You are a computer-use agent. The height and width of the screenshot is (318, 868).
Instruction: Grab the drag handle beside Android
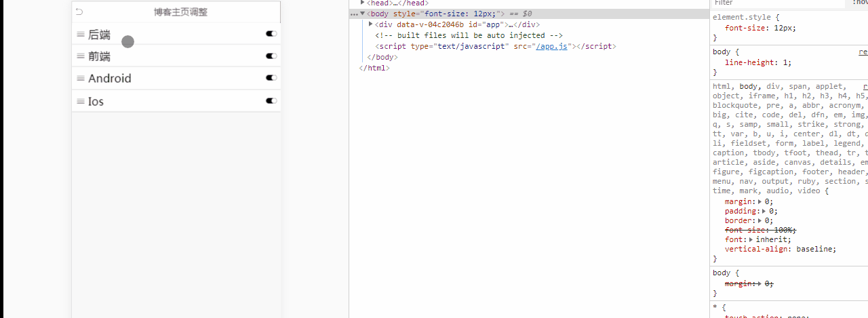(81, 78)
